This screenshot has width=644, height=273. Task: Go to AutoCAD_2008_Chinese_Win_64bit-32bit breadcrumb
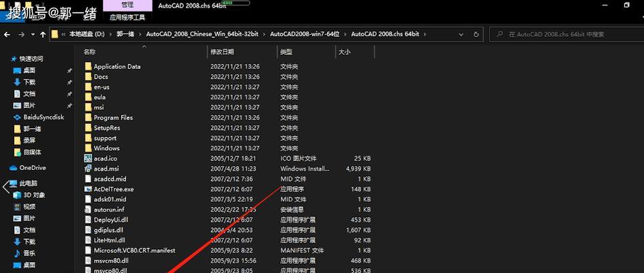tap(202, 34)
